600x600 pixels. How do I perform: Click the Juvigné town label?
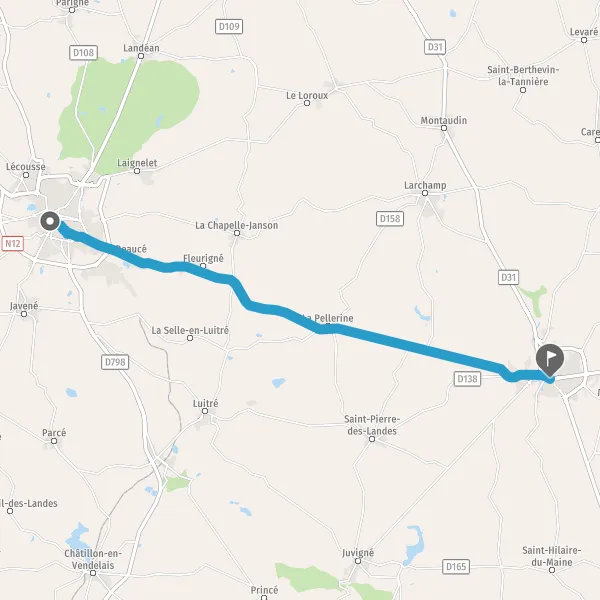(x=358, y=553)
